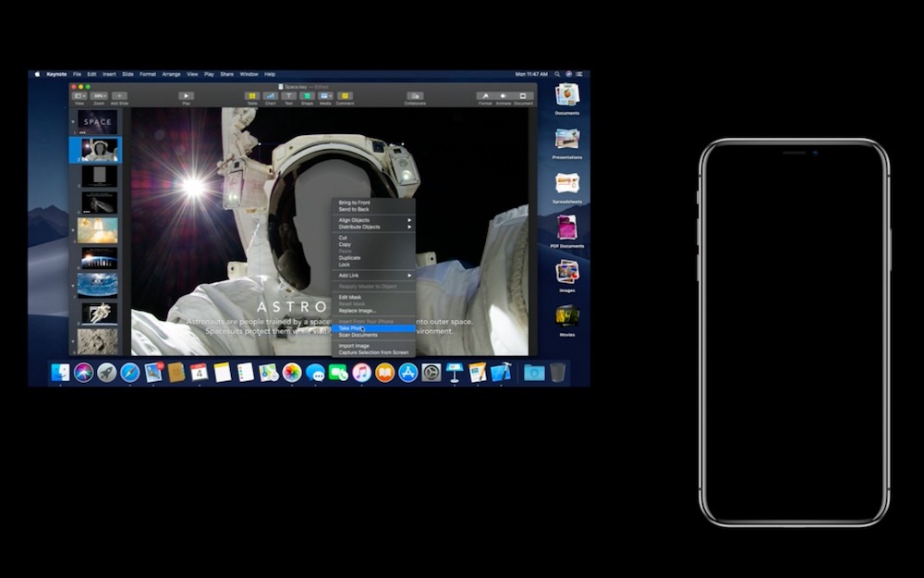Open System Preferences from the Dock

coord(431,372)
